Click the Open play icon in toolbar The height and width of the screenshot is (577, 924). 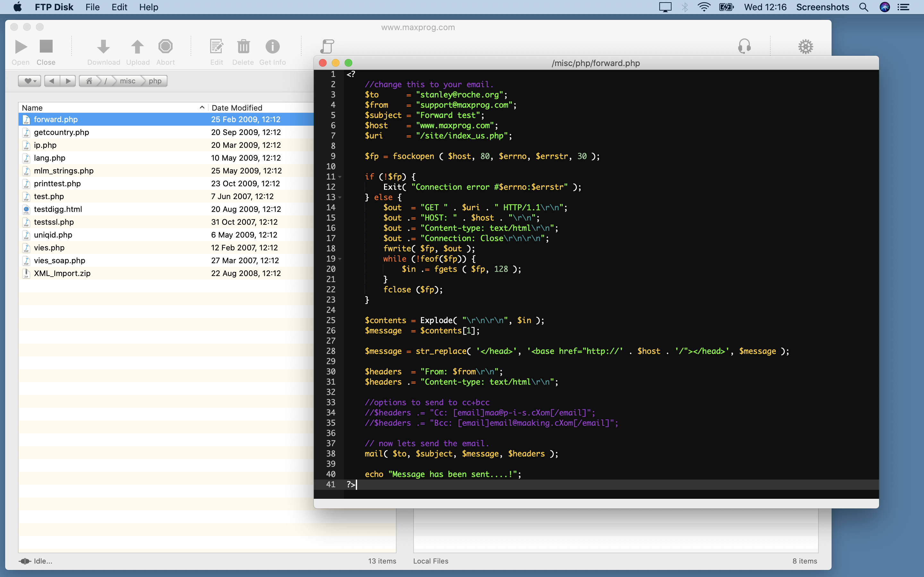pyautogui.click(x=21, y=46)
